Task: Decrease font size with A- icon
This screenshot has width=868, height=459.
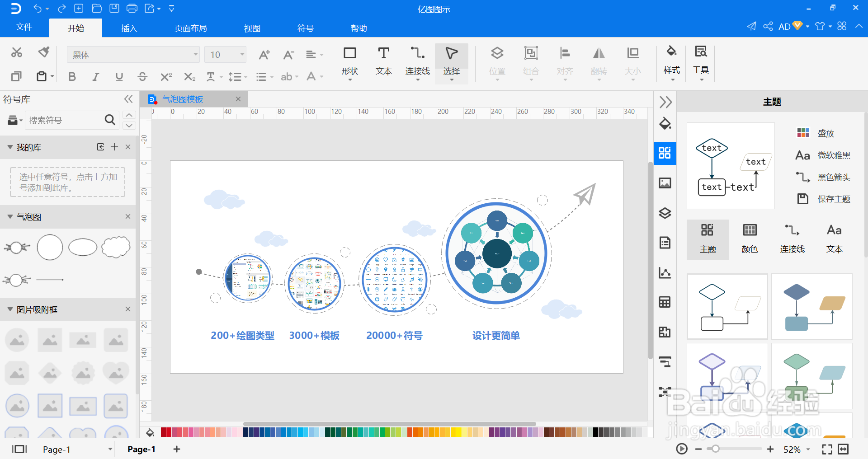Action: [288, 55]
